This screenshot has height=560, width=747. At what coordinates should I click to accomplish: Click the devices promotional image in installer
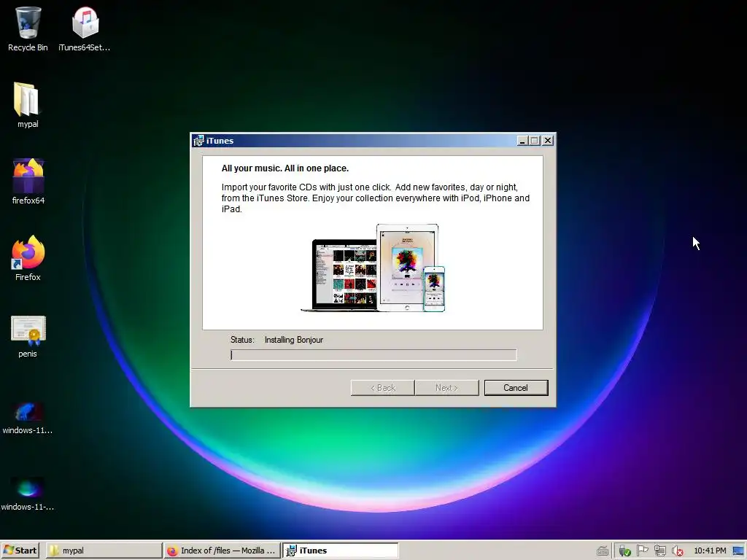click(x=373, y=268)
